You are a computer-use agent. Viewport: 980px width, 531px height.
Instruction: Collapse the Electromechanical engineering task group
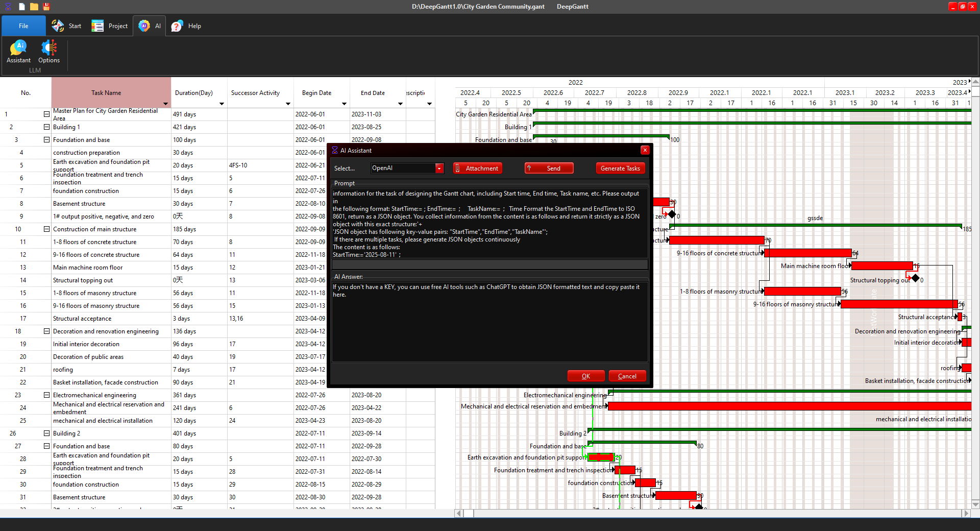coord(46,395)
